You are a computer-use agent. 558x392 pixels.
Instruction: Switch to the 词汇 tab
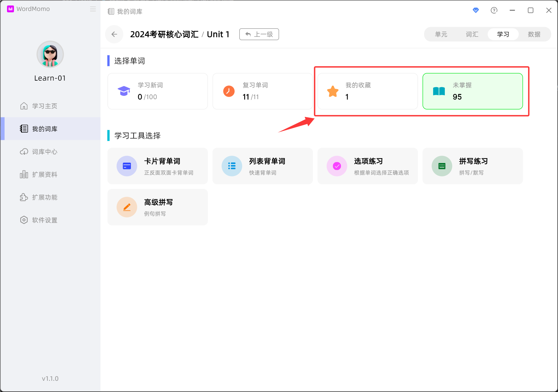(x=472, y=34)
